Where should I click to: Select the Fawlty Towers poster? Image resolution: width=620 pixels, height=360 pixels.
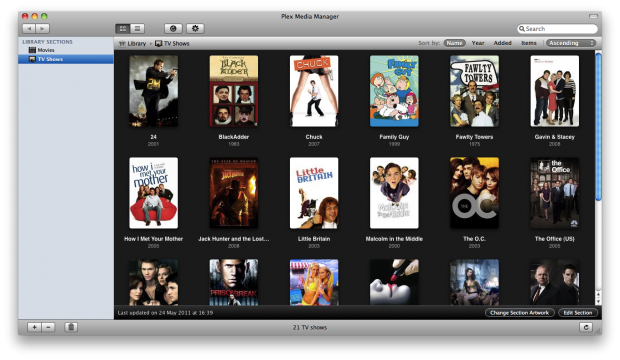(474, 91)
